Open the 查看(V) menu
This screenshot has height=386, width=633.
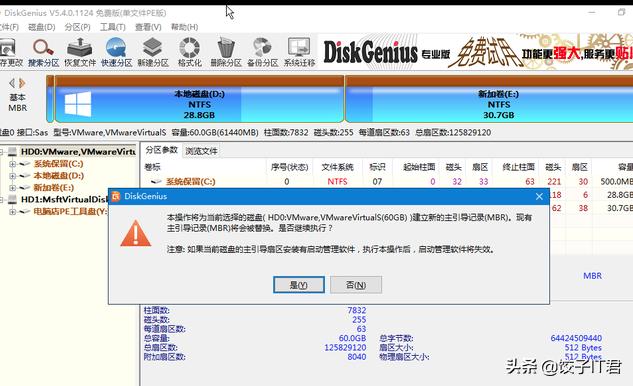pos(148,27)
